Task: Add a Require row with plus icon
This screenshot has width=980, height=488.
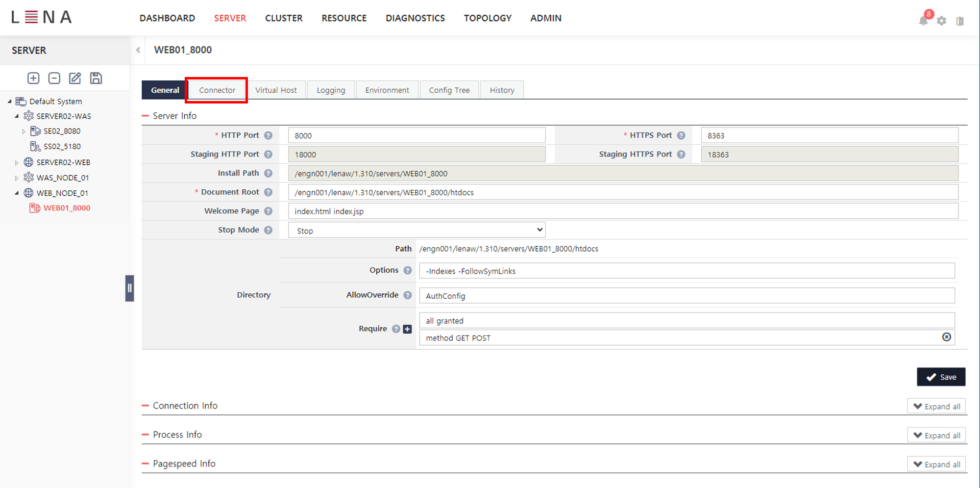Action: pos(407,329)
